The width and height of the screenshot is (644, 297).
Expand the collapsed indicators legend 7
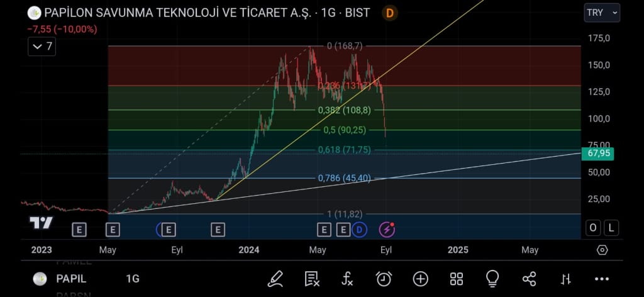pos(42,46)
